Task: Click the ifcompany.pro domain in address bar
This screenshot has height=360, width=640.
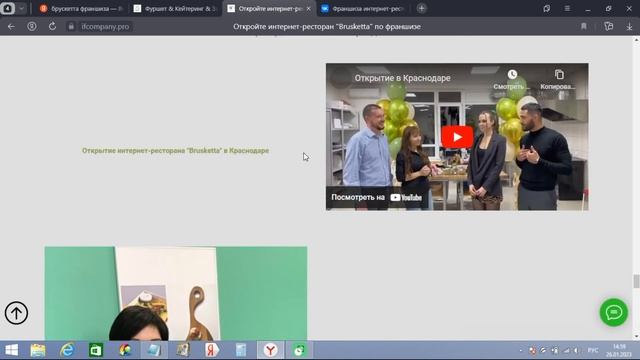Action: tap(105, 27)
